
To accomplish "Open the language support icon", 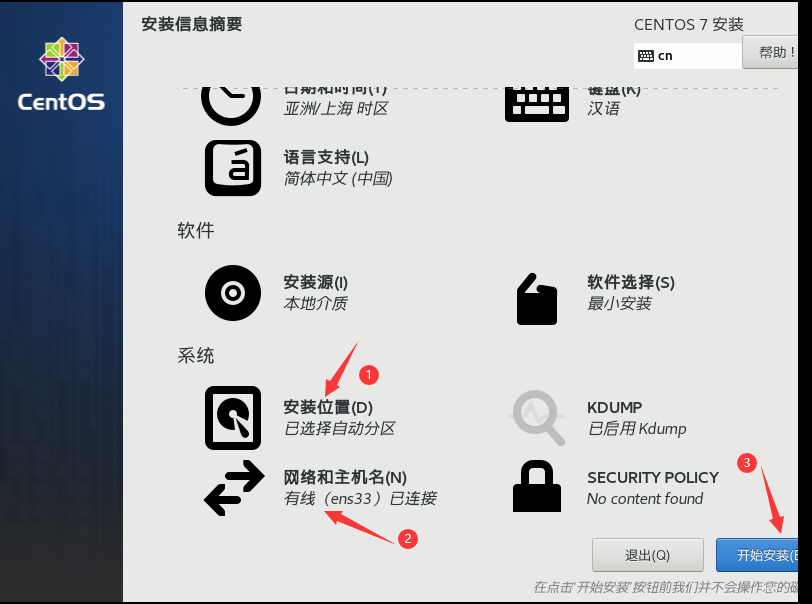I will (x=233, y=168).
